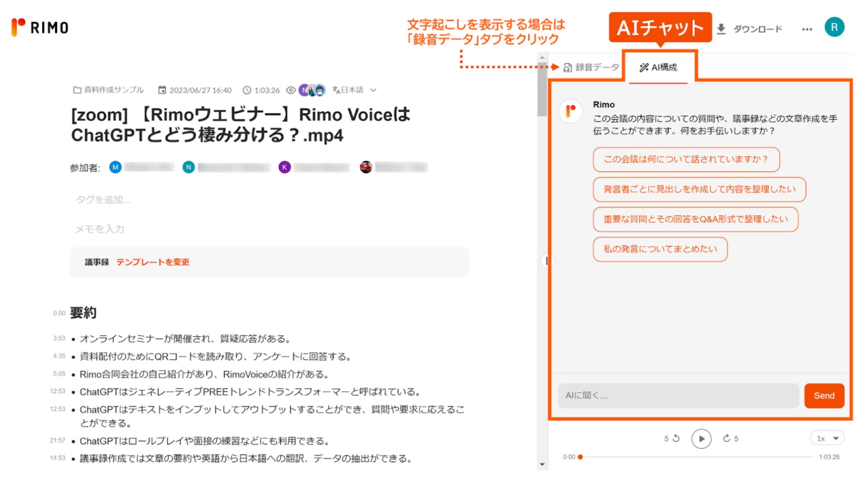The width and height of the screenshot is (868, 482).
Task: Select participant avatar M
Action: click(115, 167)
